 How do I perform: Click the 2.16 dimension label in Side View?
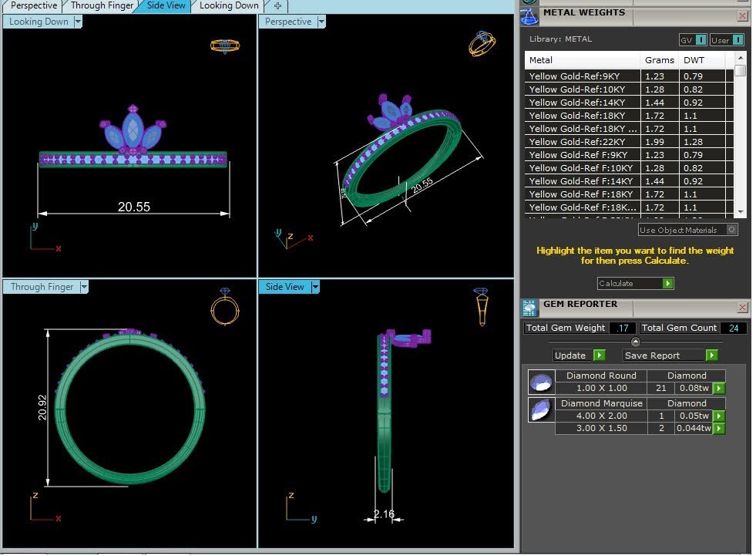(x=383, y=514)
